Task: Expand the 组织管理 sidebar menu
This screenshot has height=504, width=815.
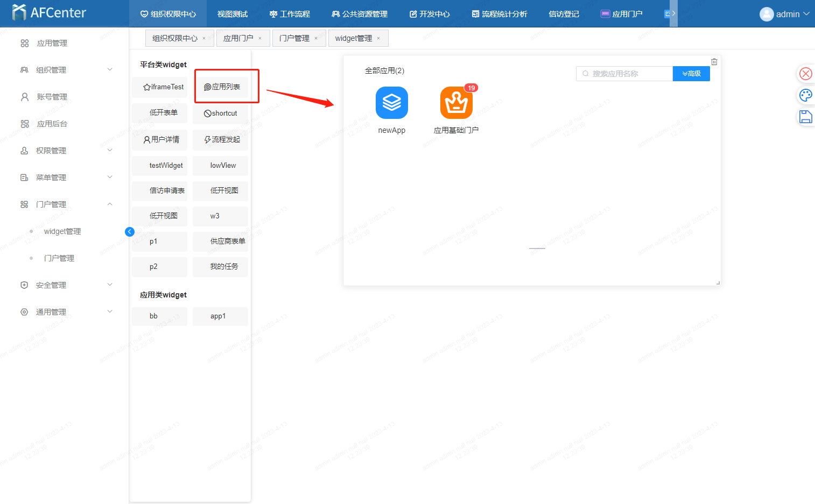Action: [x=66, y=70]
